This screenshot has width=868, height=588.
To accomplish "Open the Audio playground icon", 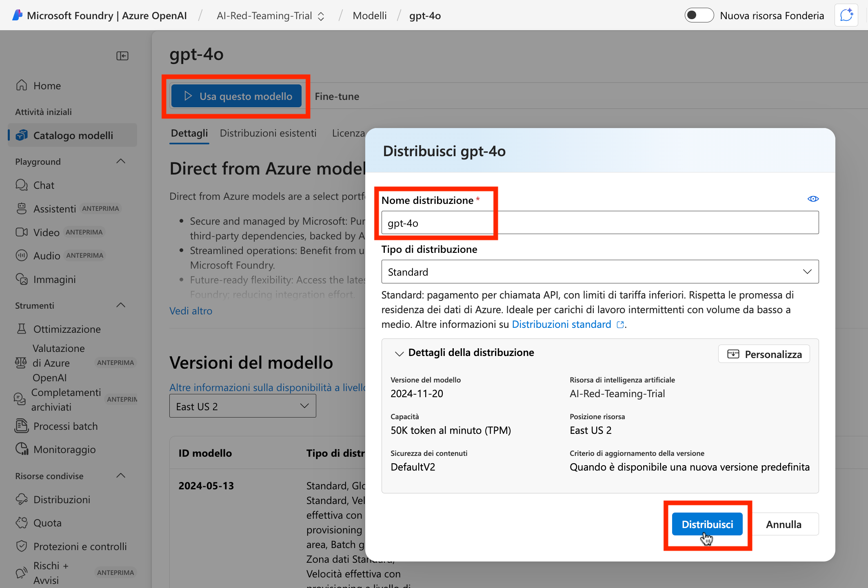I will [x=22, y=255].
